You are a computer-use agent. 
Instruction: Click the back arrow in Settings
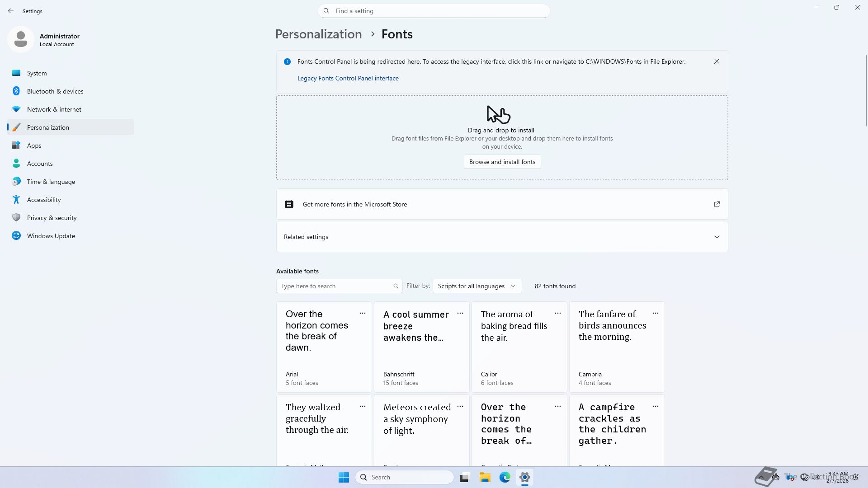(x=11, y=11)
